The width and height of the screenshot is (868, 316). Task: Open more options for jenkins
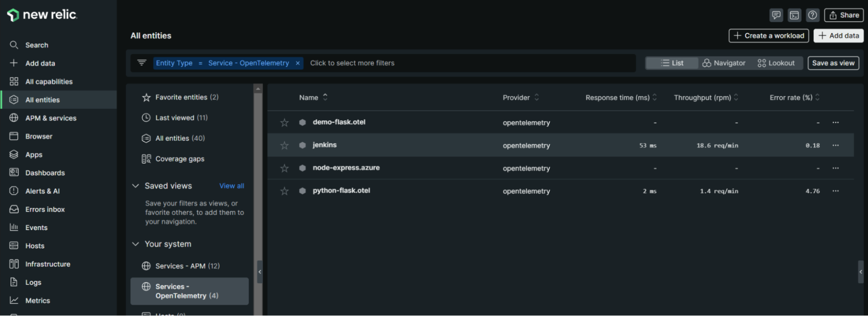tap(835, 145)
